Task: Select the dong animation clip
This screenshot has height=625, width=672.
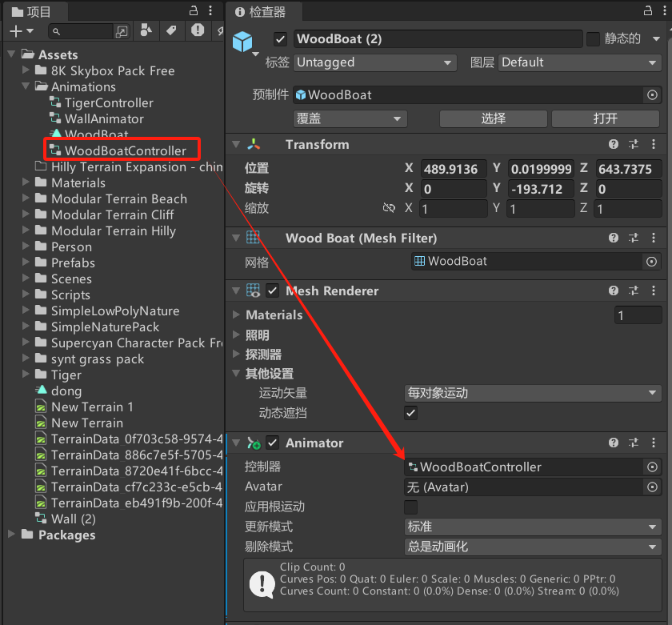Action: 59,391
